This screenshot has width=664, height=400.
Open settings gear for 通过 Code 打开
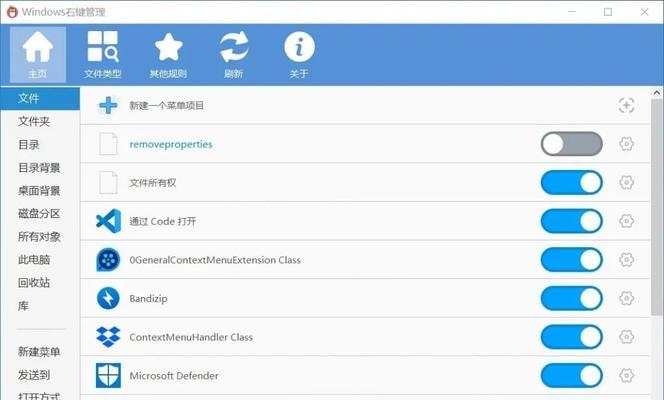pos(626,221)
